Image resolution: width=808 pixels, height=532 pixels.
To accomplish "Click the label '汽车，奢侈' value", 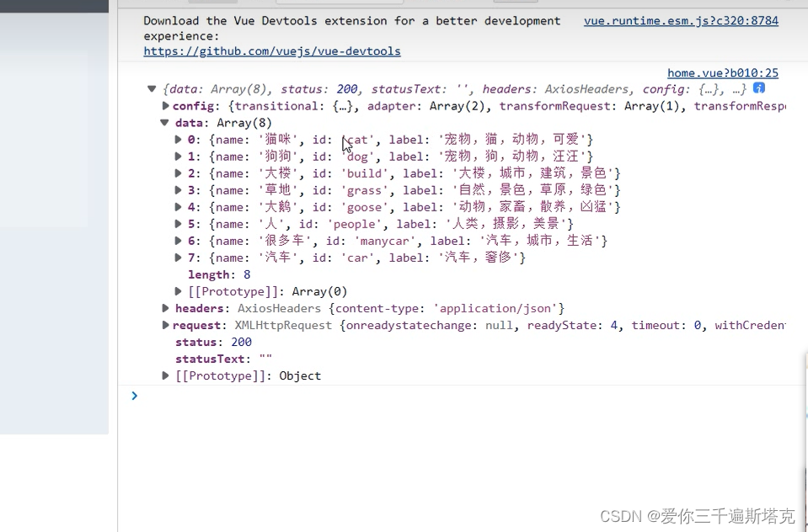I will [479, 258].
